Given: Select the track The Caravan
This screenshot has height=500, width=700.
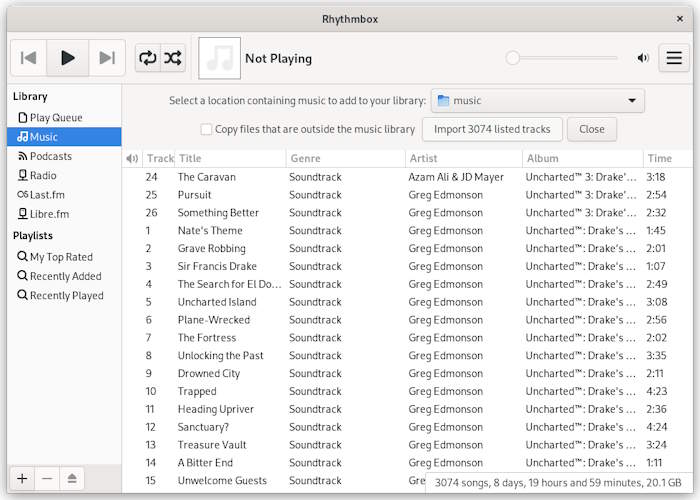Looking at the screenshot, I should coord(407,177).
